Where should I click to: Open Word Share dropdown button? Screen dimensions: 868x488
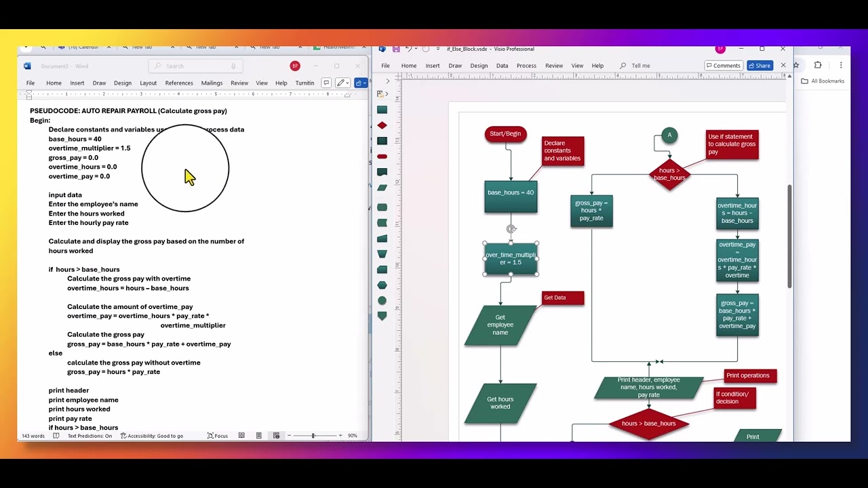point(361,83)
